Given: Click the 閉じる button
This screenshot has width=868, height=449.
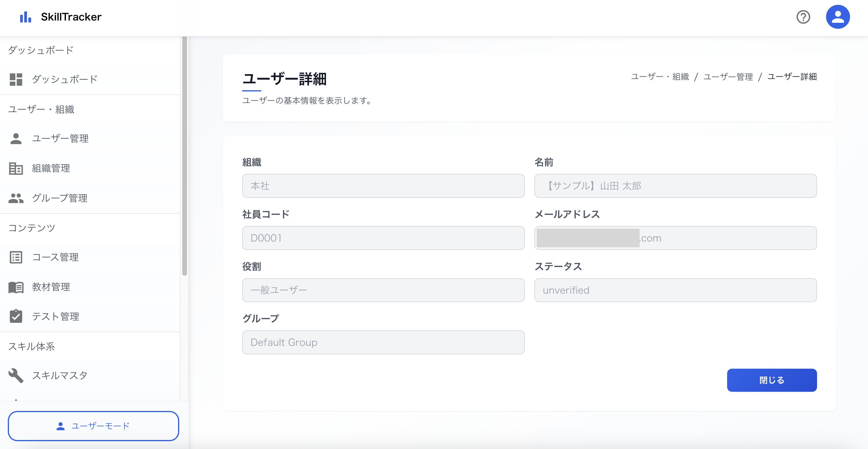Looking at the screenshot, I should [x=771, y=380].
